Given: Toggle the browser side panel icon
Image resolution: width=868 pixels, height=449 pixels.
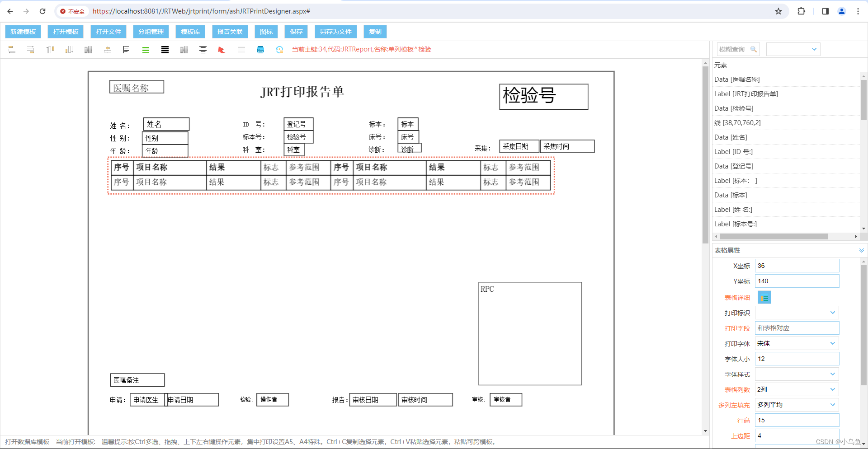Looking at the screenshot, I should click(826, 11).
